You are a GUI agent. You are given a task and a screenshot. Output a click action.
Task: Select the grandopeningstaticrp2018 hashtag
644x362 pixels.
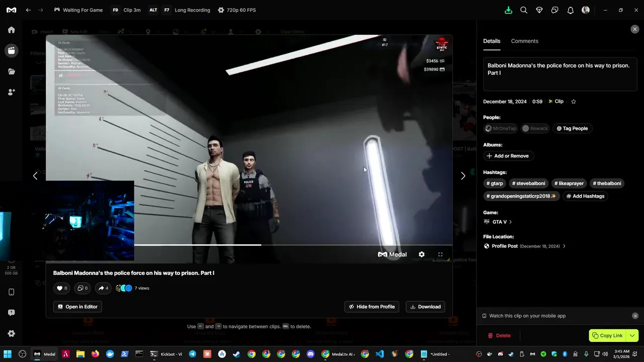521,196
